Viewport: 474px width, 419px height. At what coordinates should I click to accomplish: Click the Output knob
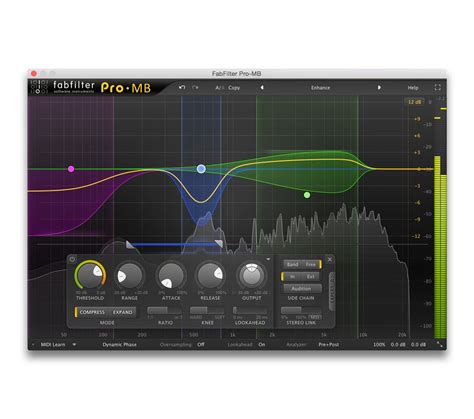coord(252,276)
